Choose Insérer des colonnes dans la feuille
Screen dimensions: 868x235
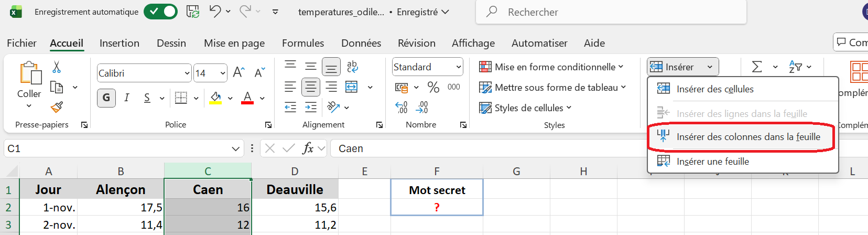(x=748, y=137)
